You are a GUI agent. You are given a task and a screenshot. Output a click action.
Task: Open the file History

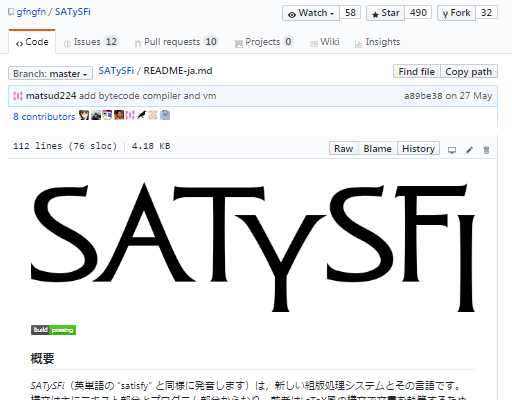pos(418,148)
